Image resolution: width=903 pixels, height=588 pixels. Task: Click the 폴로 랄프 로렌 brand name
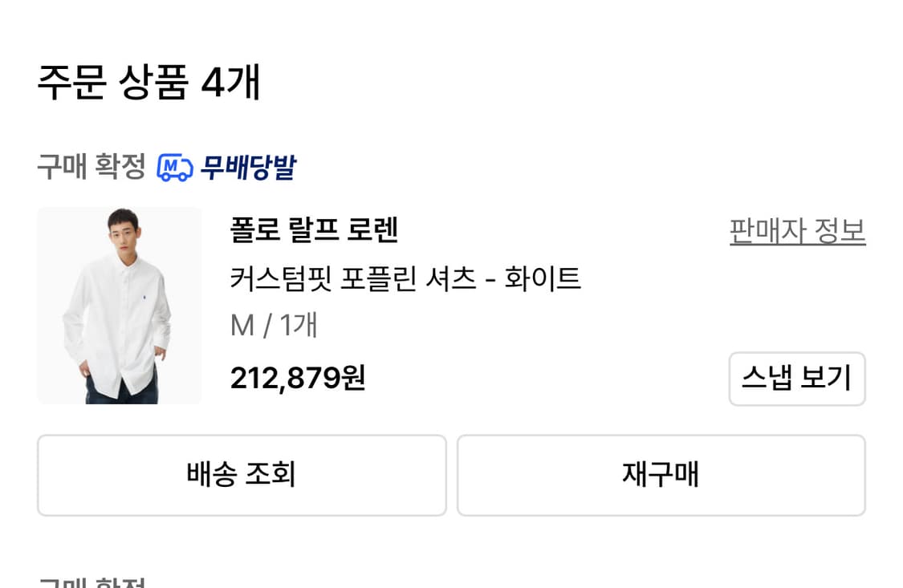[313, 230]
